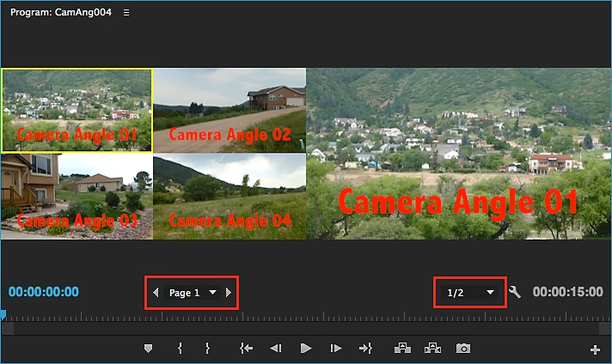Step back one frame
The image size is (612, 364).
pos(276,348)
